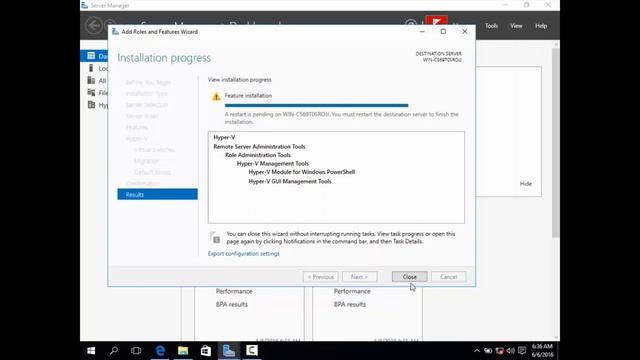Open Task View from the taskbar
Screen dimensions: 640x360
pyautogui.click(x=136, y=351)
